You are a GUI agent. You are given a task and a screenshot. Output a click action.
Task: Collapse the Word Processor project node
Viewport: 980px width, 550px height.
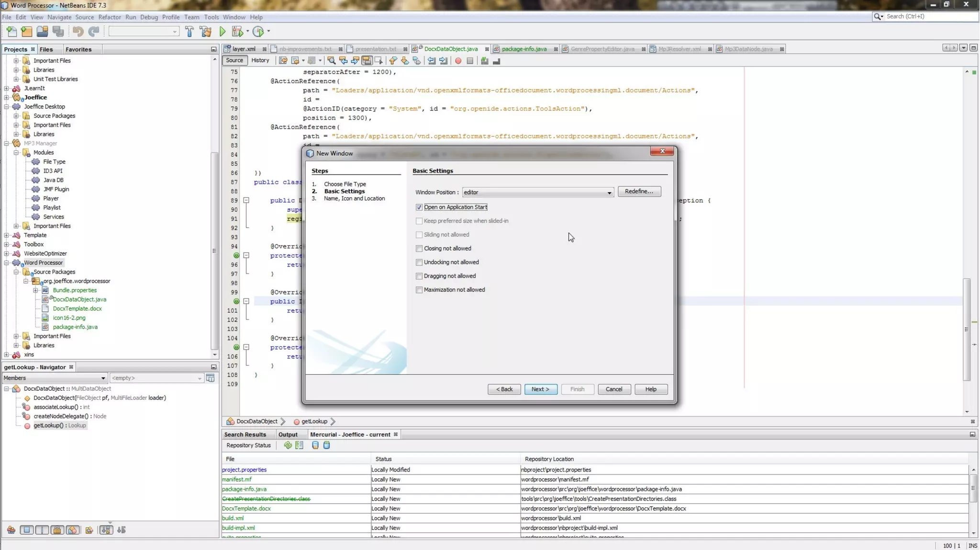[x=7, y=263]
